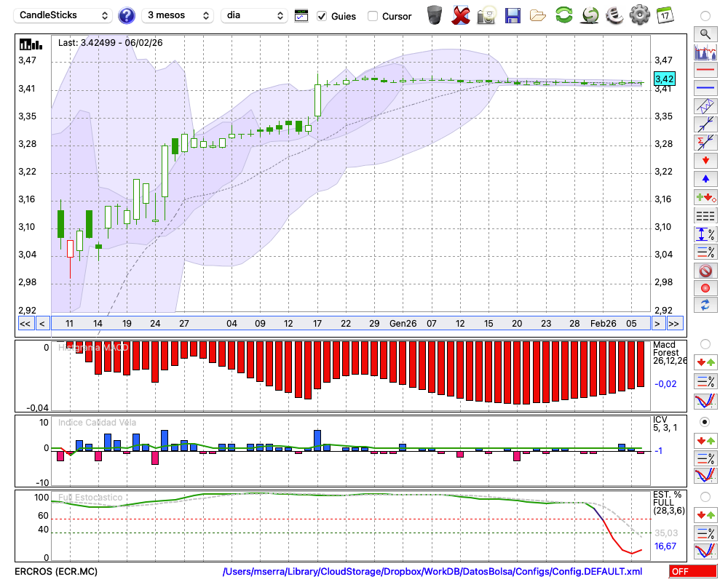This screenshot has height=582, width=728.
Task: Click the red prohibited sign tool
Action: pos(705,271)
